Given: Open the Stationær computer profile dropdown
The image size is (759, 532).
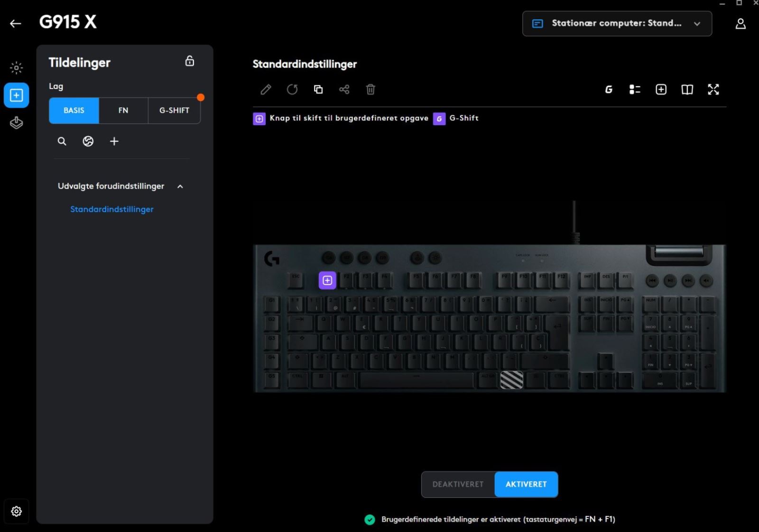Looking at the screenshot, I should (x=617, y=24).
